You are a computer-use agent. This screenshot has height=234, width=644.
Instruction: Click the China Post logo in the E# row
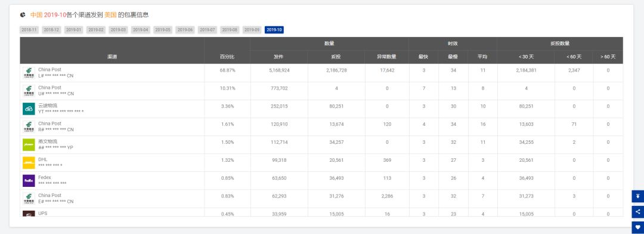coord(29,199)
